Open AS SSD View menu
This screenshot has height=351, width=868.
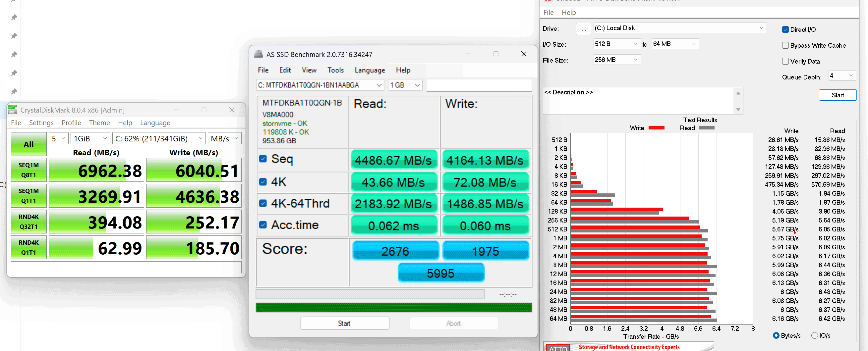point(309,70)
